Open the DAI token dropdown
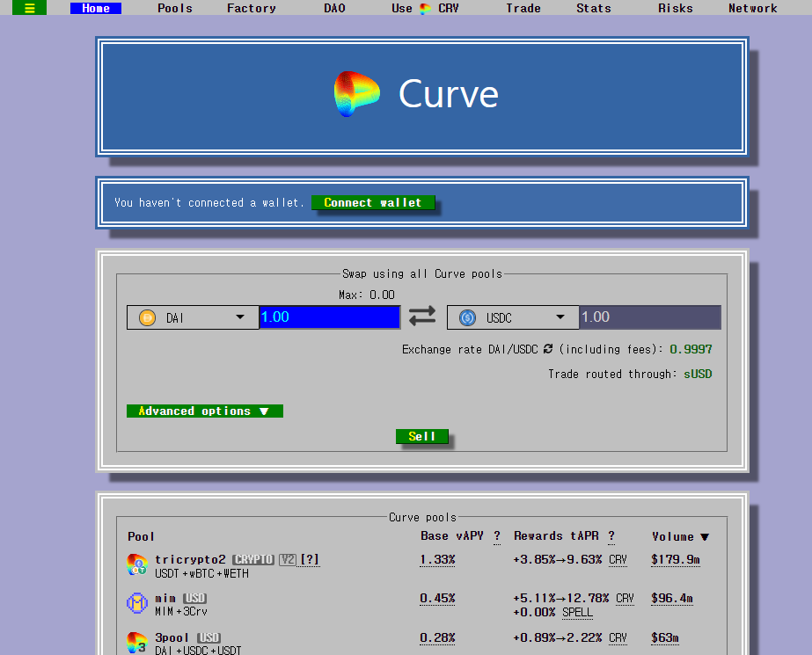Screen dimensions: 812x655 (x=193, y=317)
